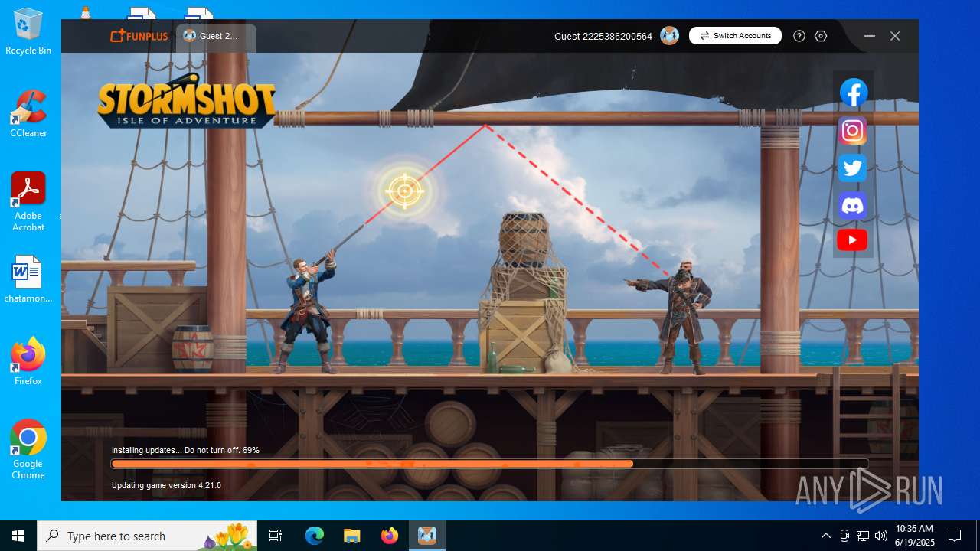Screen dimensions: 980x551
Task: Open the volume control in the tray
Action: 881,536
